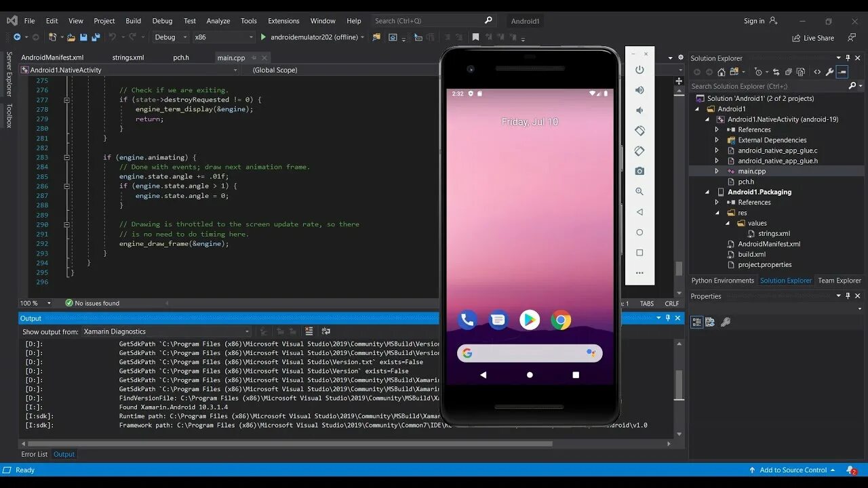Click the emulator sidebar Back triangle icon
This screenshot has width=868, height=488.
(x=639, y=212)
